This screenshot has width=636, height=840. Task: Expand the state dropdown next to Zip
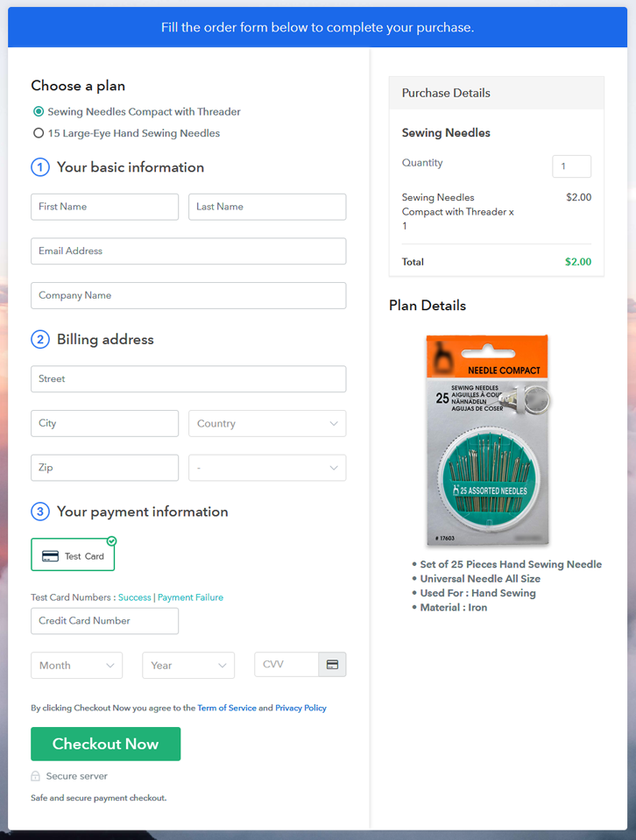[x=266, y=468]
